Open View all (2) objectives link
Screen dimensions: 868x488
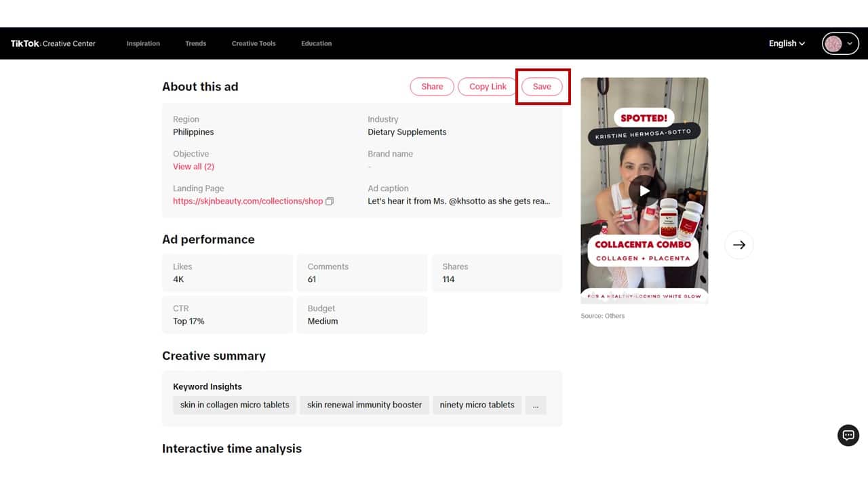pos(193,167)
